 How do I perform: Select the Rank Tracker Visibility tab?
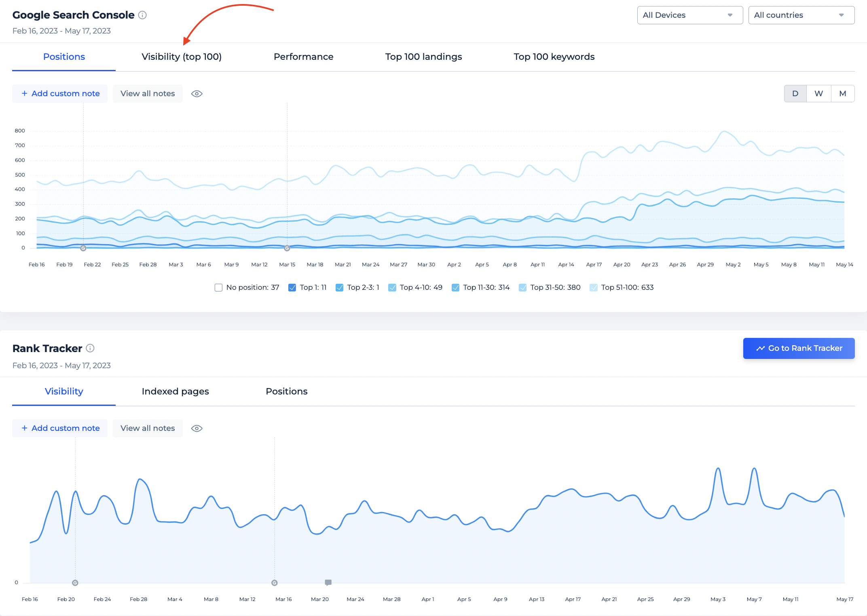[x=64, y=391]
